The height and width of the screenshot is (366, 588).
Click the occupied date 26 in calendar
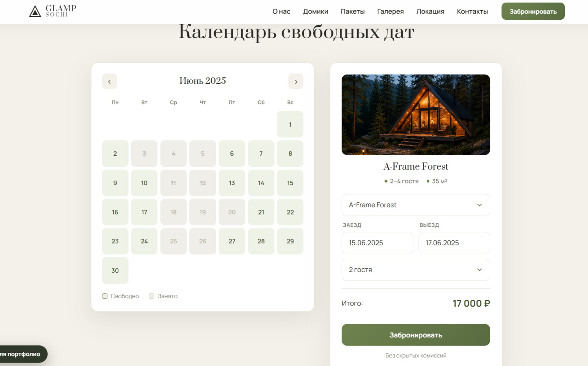click(x=202, y=241)
